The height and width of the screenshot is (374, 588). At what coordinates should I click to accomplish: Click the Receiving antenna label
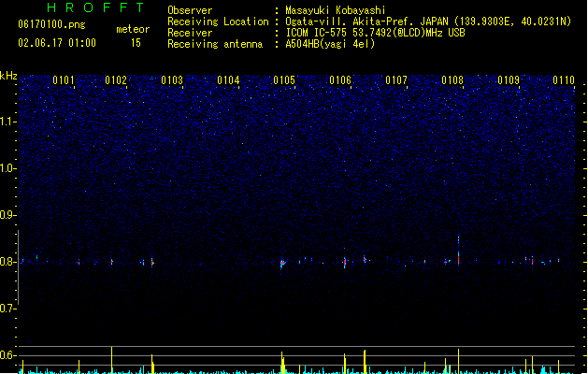tap(215, 44)
